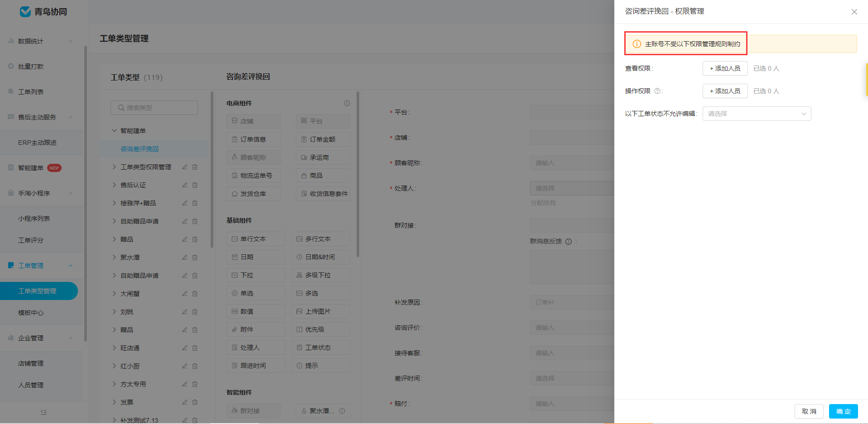
Task: Click edit pencil icon for 自助赠品申请 under 楼雅萍+赠品
Action: (x=185, y=221)
